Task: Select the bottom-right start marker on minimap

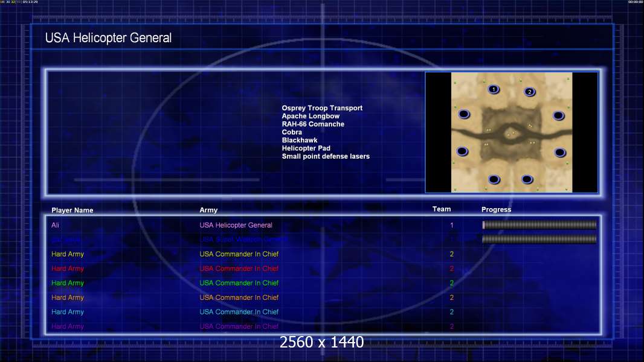Action: point(527,179)
